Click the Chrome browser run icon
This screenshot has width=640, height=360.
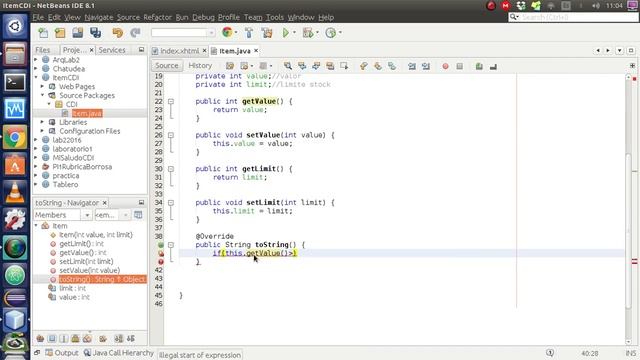point(227,32)
